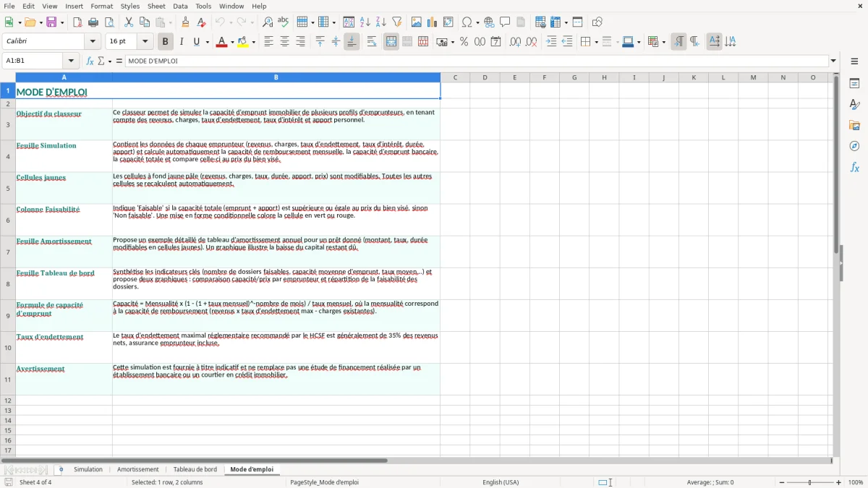Click the Add Decimal Place icon
This screenshot has width=868, height=488.
pos(515,42)
